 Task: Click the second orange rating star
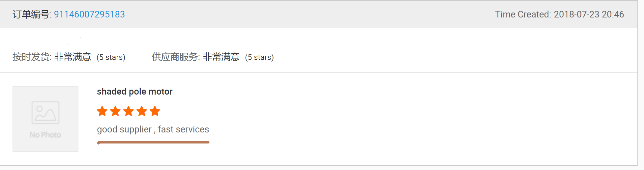(x=115, y=111)
